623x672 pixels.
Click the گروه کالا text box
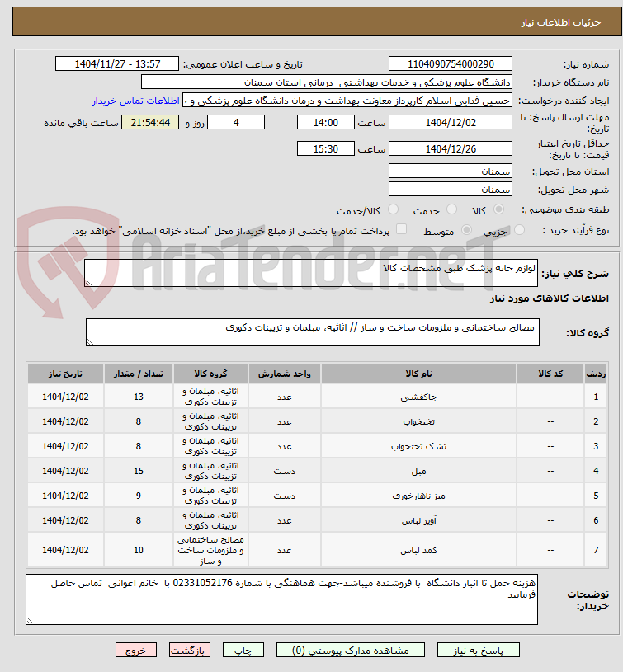point(313,332)
